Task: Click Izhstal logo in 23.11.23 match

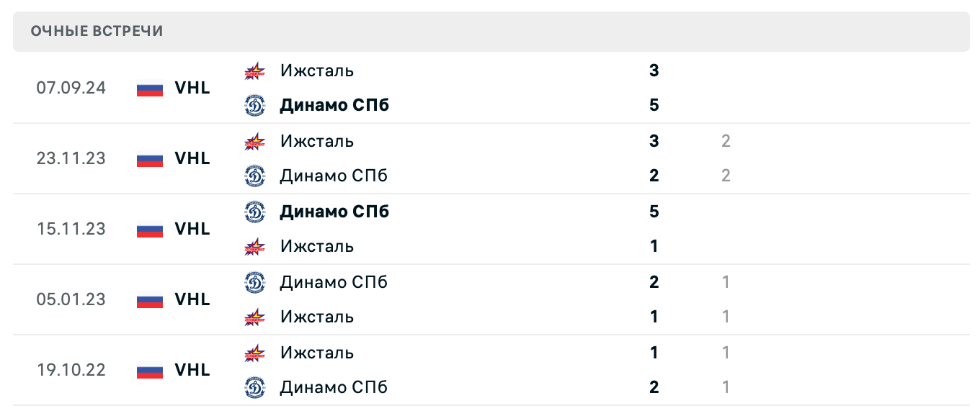Action: 255,141
